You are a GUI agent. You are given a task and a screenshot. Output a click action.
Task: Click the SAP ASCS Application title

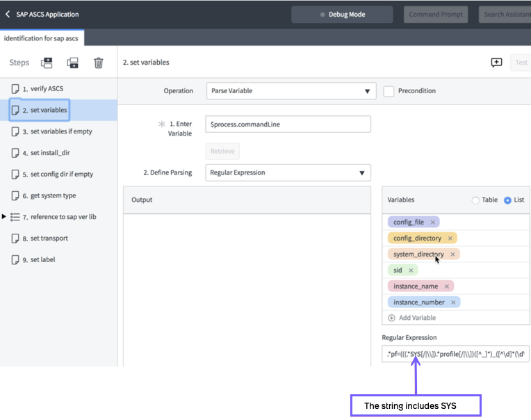[x=47, y=14]
